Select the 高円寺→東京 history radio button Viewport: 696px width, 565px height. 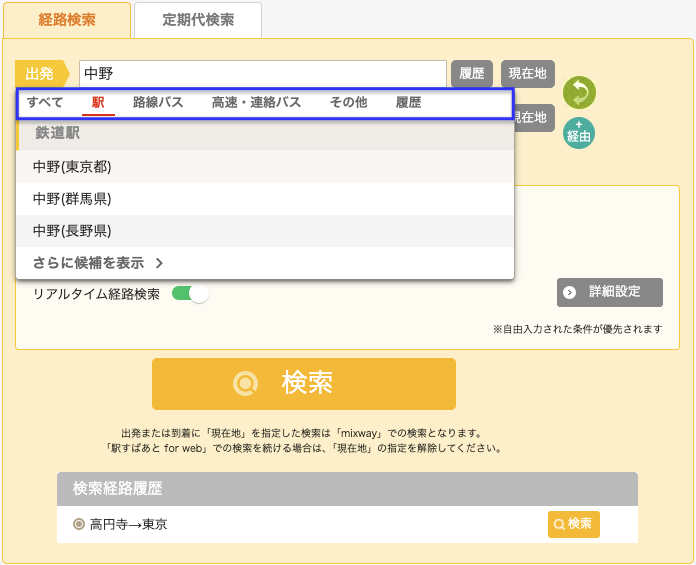[79, 524]
